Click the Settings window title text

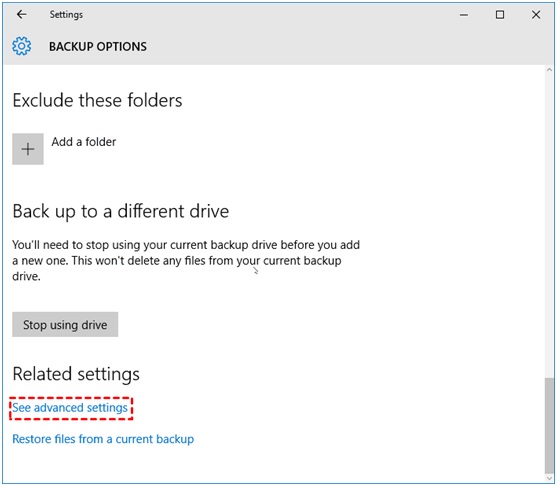point(66,15)
